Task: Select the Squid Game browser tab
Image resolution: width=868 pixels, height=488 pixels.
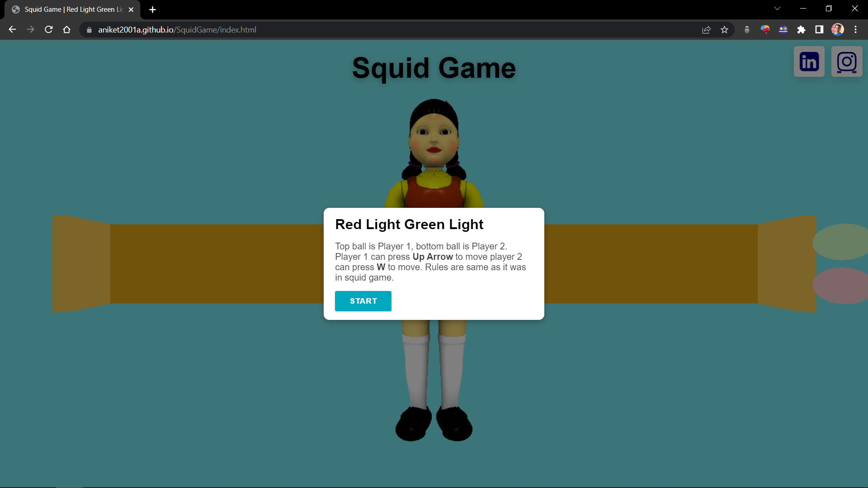Action: coord(68,9)
